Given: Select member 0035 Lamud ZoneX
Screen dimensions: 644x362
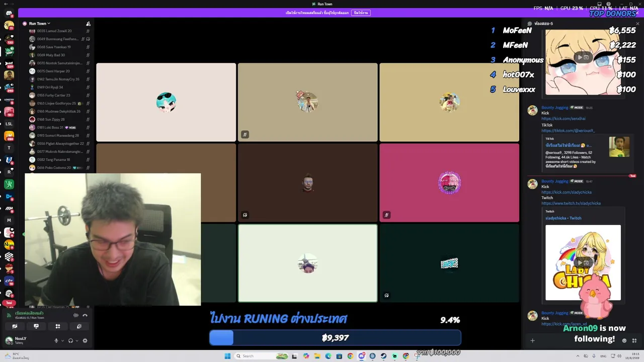Looking at the screenshot, I should tap(59, 31).
